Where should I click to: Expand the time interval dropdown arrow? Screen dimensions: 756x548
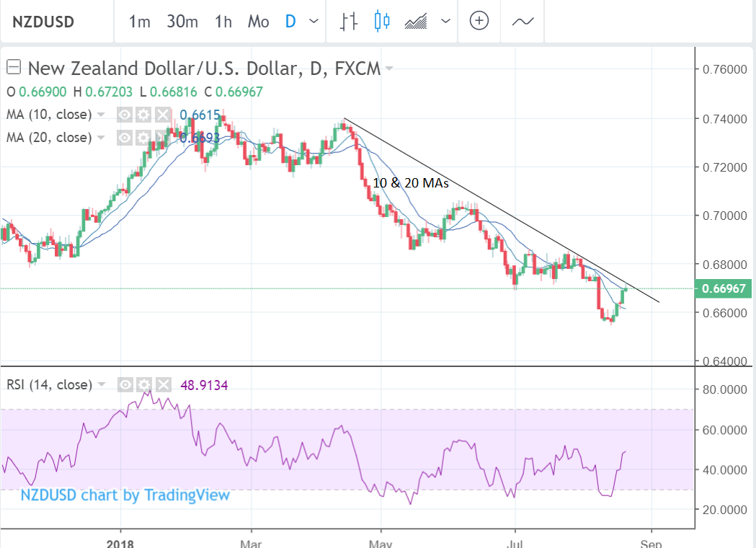(x=313, y=21)
